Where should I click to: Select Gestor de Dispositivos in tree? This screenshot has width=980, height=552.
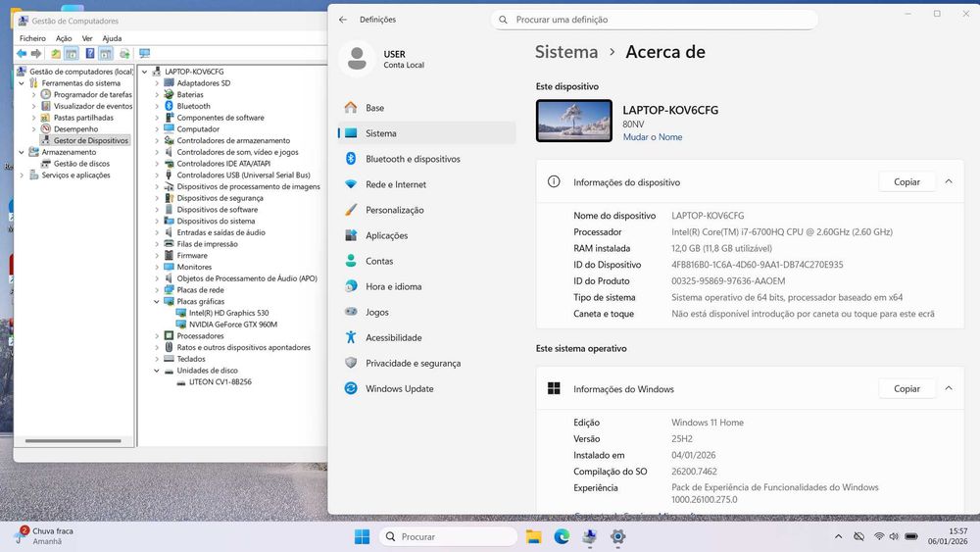click(x=90, y=140)
